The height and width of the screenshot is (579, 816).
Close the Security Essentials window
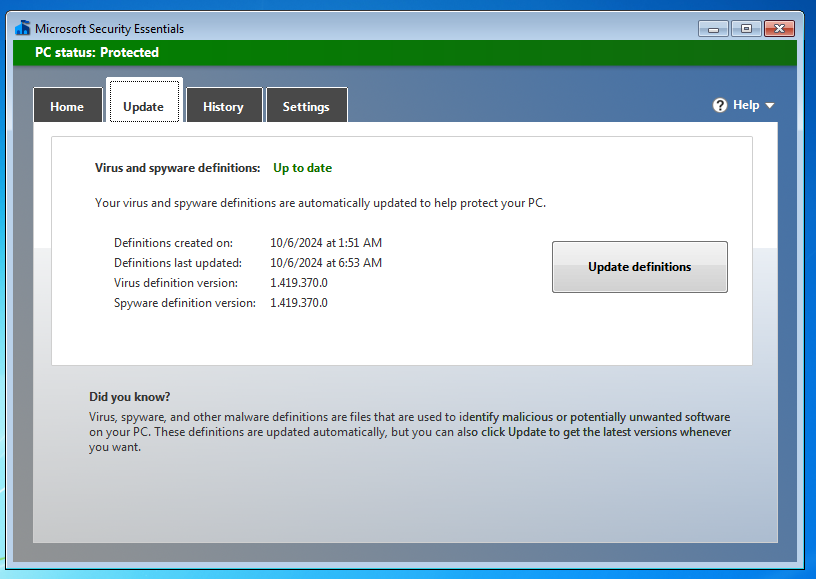[x=781, y=28]
